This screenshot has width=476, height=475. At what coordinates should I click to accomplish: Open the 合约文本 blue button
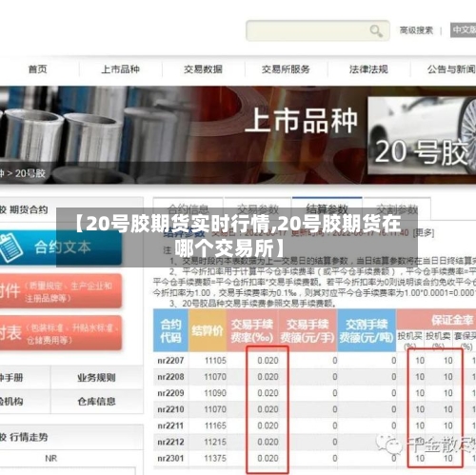point(61,247)
